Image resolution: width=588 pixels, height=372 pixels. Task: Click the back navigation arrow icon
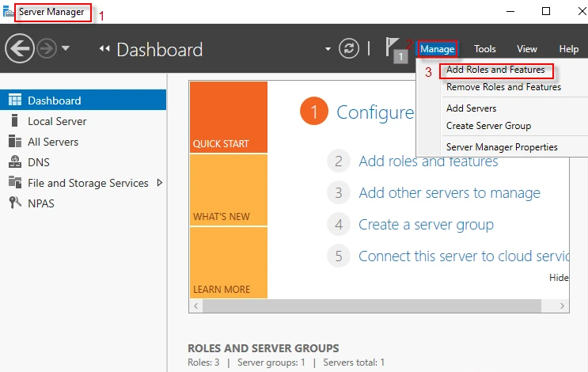click(19, 49)
